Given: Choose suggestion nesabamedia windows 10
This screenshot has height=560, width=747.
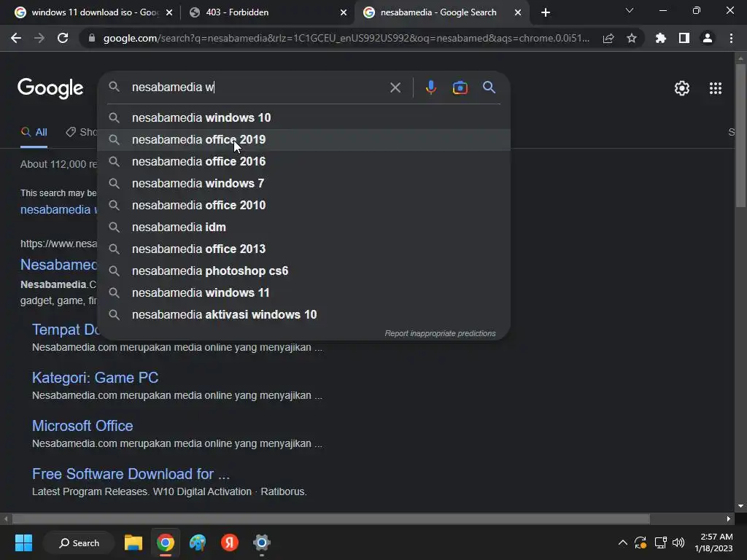Looking at the screenshot, I should point(304,117).
